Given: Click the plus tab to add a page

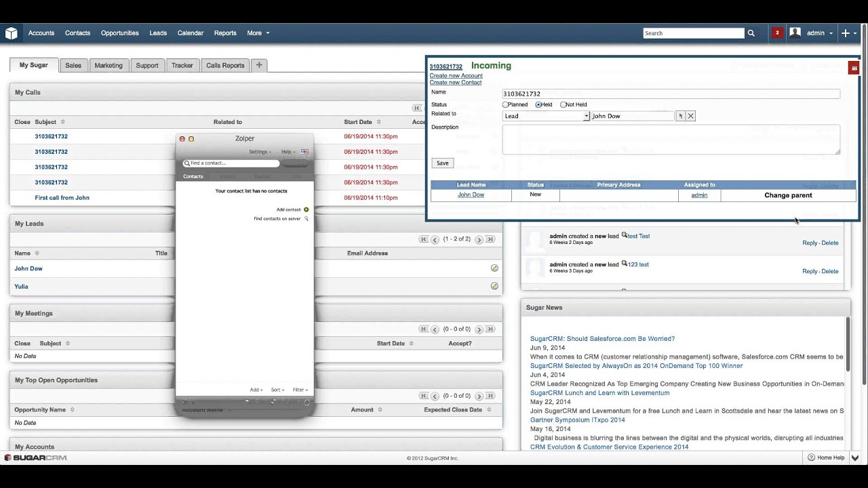Looking at the screenshot, I should 259,65.
